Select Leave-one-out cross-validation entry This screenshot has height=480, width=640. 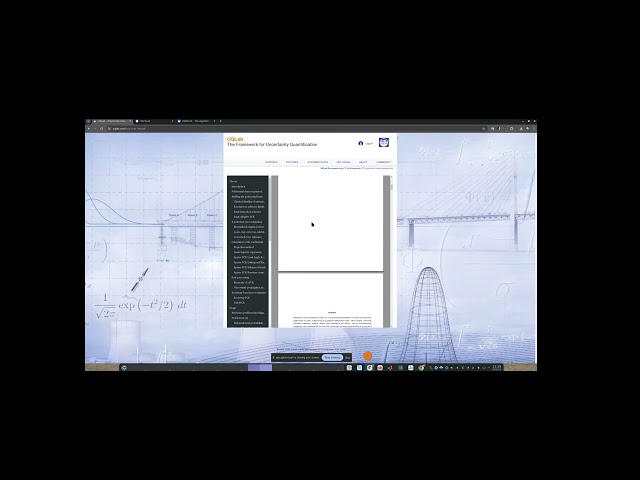point(249,232)
